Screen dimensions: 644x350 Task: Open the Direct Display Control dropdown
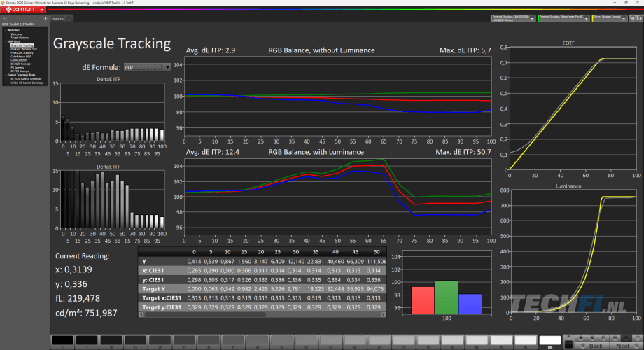610,18
